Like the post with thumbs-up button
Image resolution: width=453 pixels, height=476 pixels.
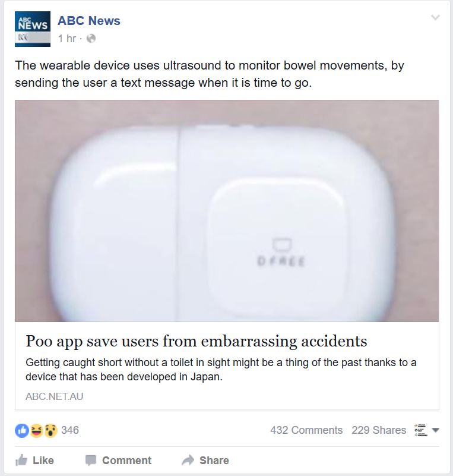click(x=34, y=460)
